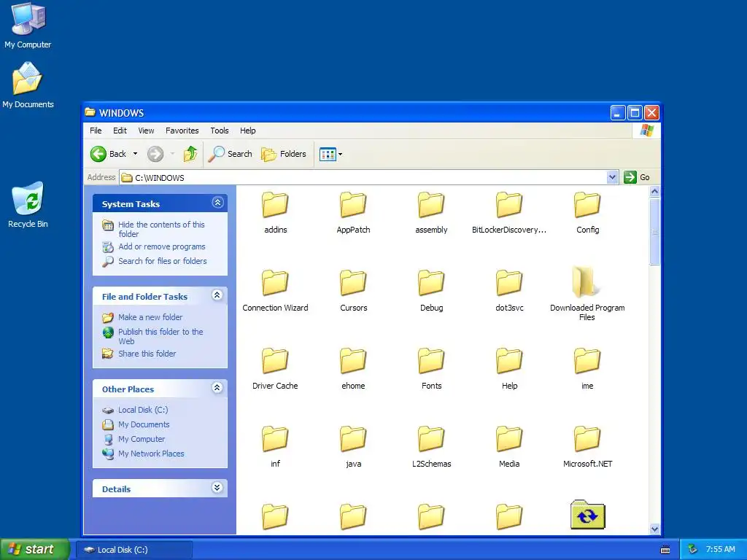Click the scrollbar down arrow
The height and width of the screenshot is (560, 747).
[654, 529]
